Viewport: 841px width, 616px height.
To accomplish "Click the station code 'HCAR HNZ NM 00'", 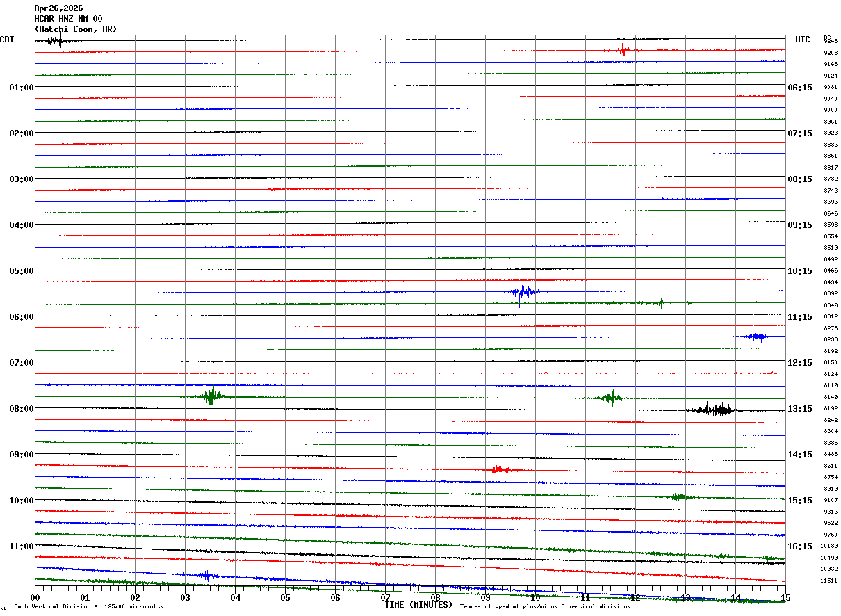I will (68, 19).
